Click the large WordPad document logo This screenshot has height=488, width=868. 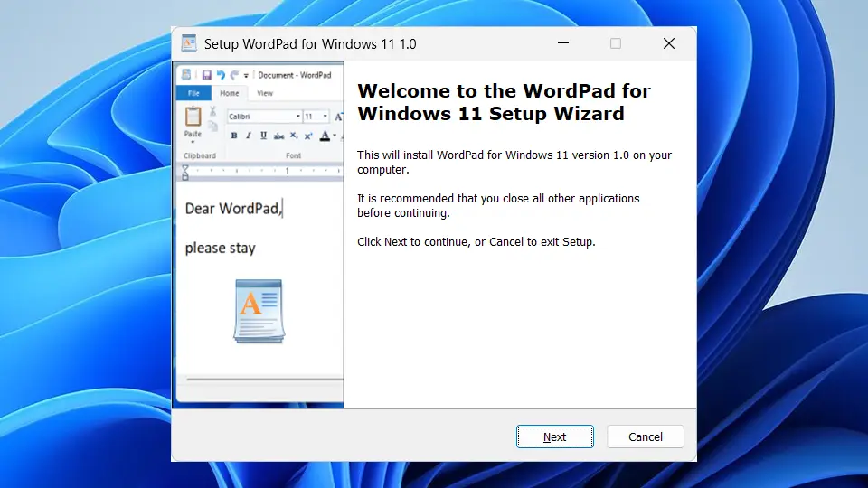coord(259,311)
